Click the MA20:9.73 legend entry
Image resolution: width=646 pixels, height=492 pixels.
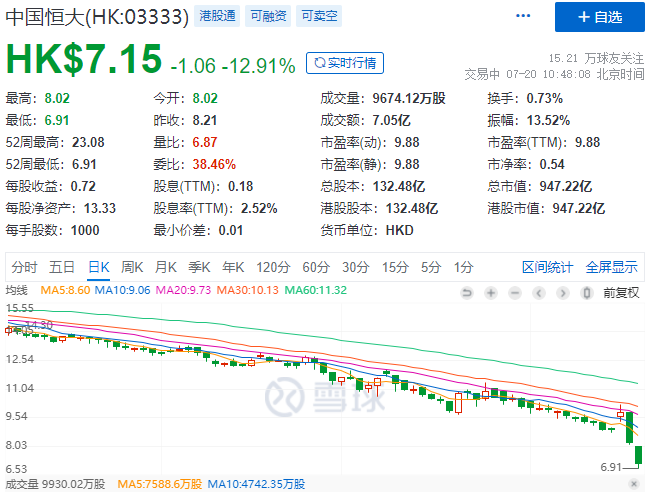point(183,290)
